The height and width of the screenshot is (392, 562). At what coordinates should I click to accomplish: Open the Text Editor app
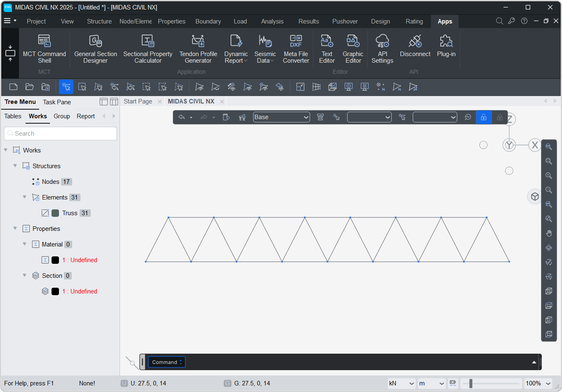click(327, 49)
